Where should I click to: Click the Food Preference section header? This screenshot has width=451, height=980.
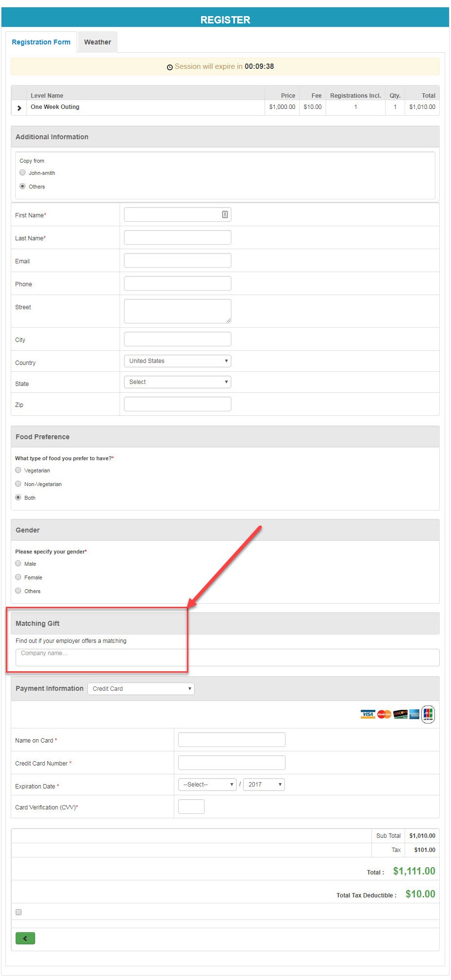click(225, 437)
